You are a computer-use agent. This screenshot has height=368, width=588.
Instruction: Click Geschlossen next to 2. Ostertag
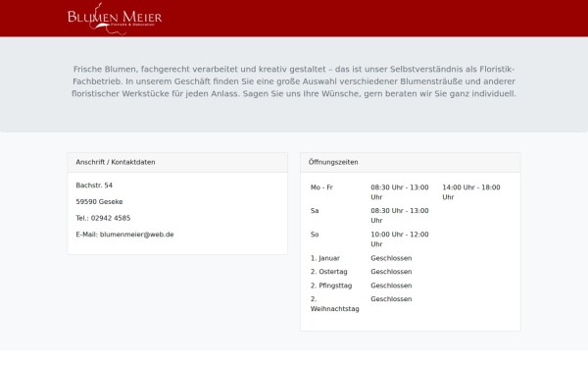(391, 272)
